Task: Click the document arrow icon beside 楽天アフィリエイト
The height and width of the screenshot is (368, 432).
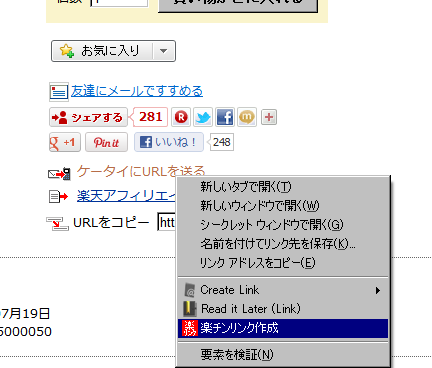Action: click(x=58, y=196)
